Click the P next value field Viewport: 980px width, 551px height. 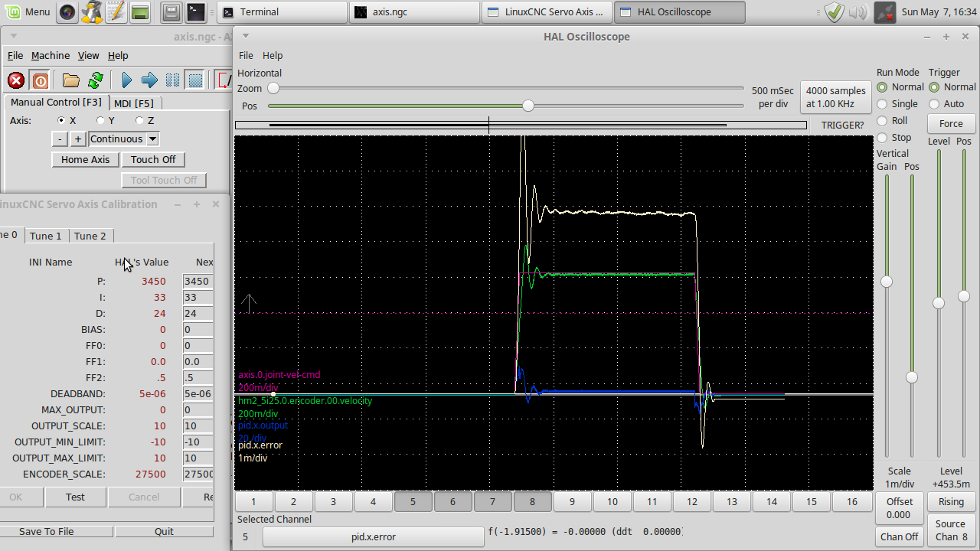[x=198, y=281]
